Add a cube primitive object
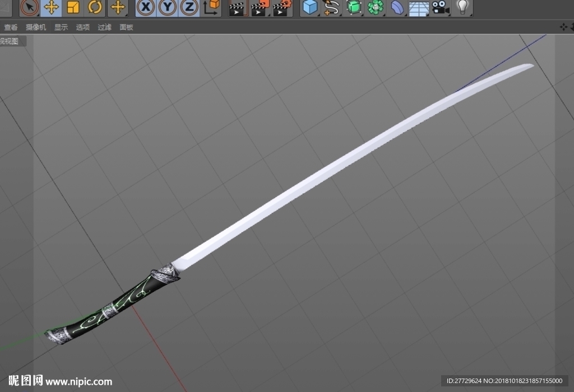 coord(310,7)
